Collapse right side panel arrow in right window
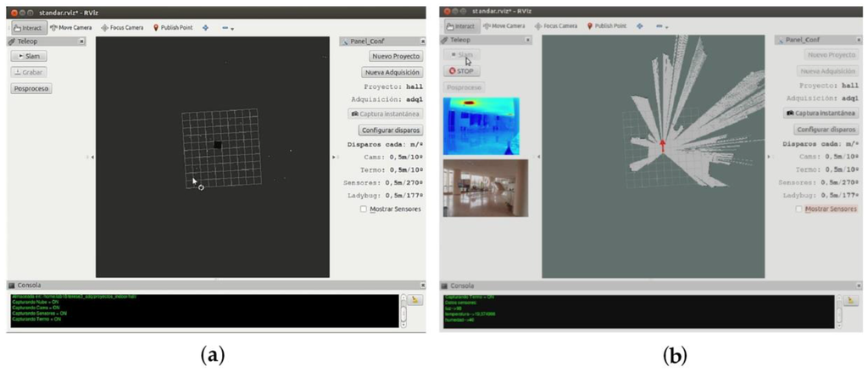This screenshot has width=868, height=372. pyautogui.click(x=768, y=158)
